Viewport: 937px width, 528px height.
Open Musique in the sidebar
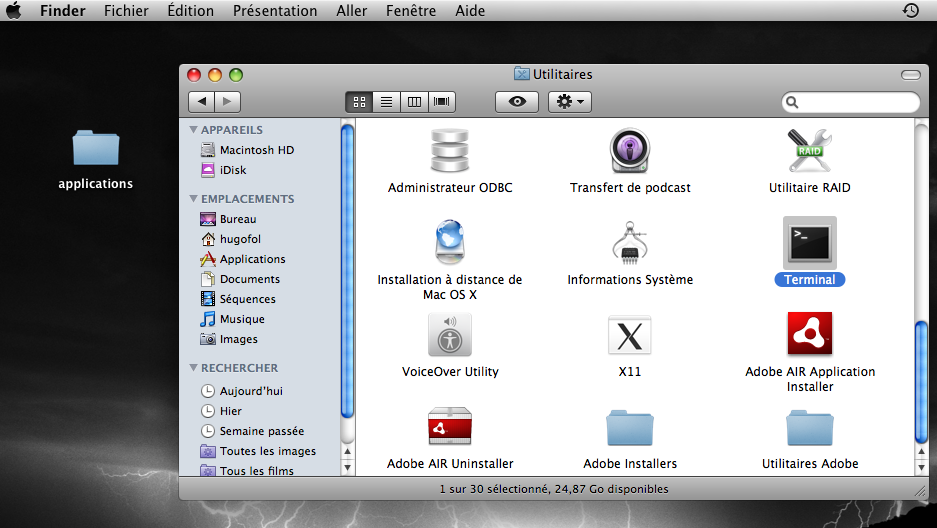[x=232, y=319]
